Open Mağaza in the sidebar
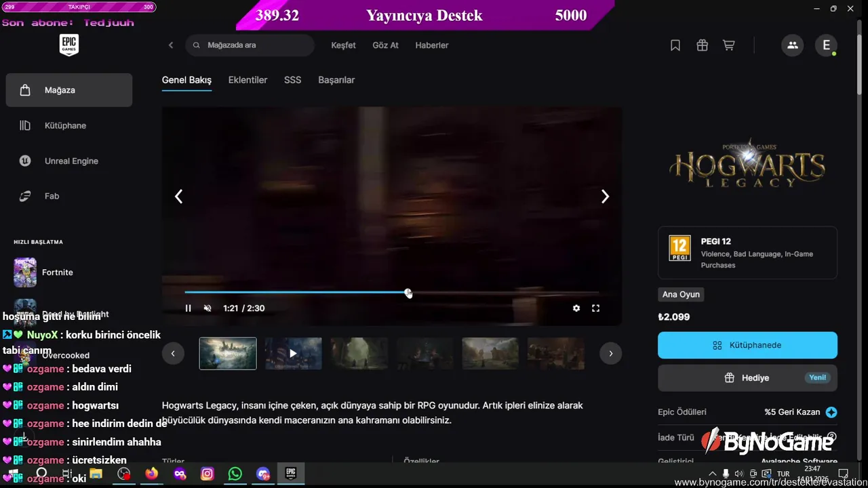 click(68, 90)
